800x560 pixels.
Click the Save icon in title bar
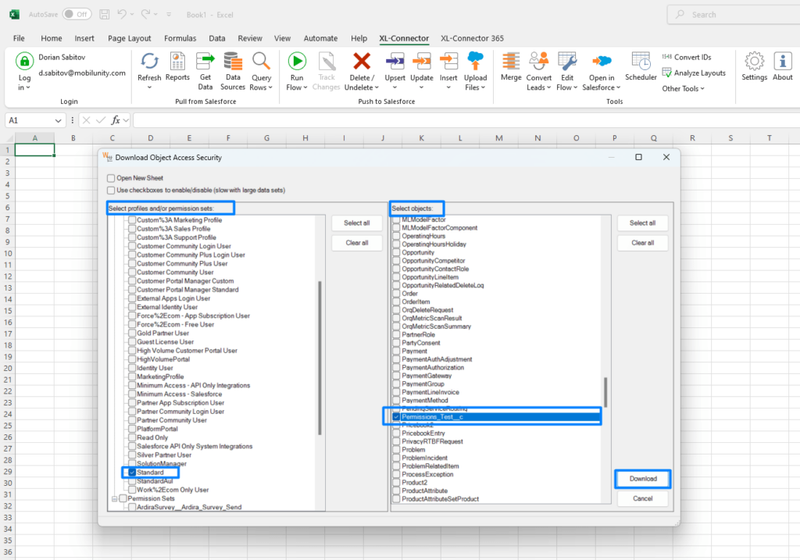[x=105, y=14]
